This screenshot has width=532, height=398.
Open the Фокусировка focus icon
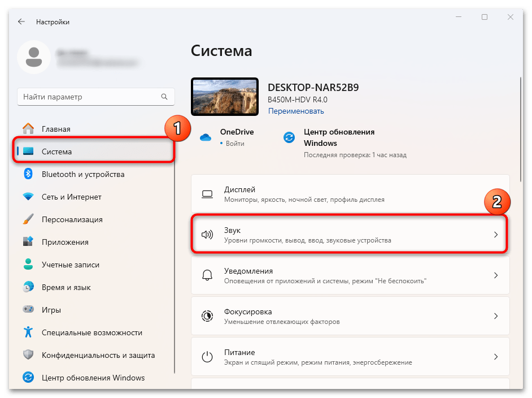(x=207, y=315)
